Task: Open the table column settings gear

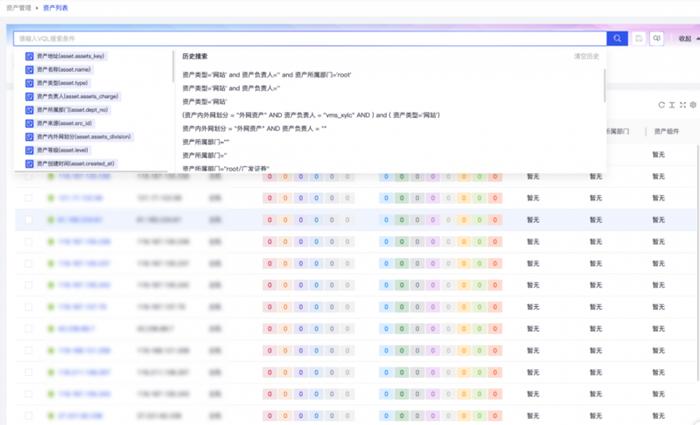Action: (693, 104)
